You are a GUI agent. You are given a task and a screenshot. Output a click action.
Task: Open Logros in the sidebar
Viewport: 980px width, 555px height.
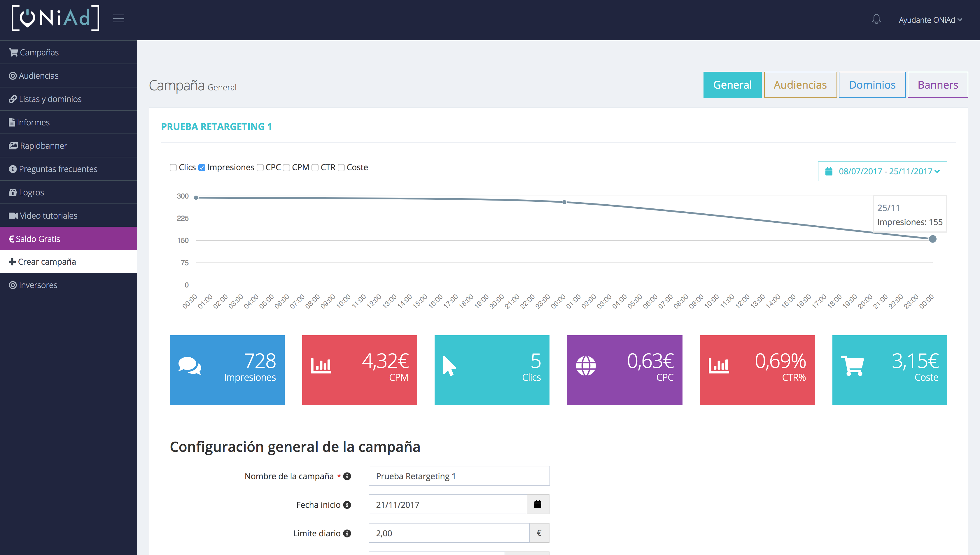coord(69,192)
